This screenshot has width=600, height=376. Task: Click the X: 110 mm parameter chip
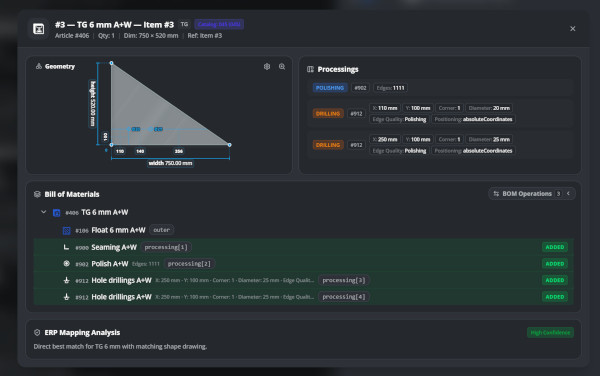click(x=385, y=108)
